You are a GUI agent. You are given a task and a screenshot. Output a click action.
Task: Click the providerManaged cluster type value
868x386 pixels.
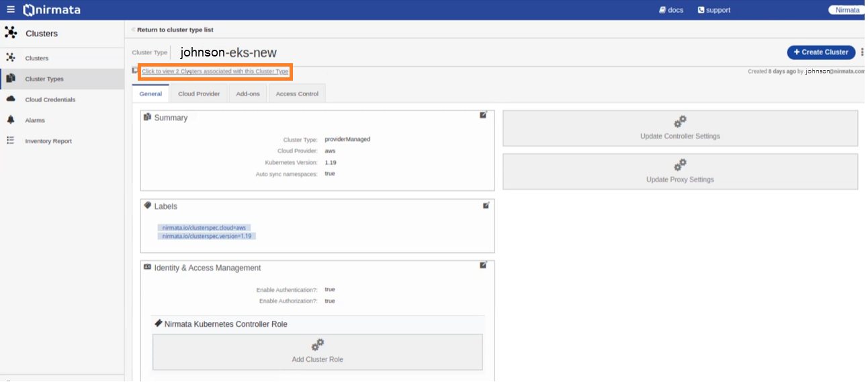[x=347, y=139]
